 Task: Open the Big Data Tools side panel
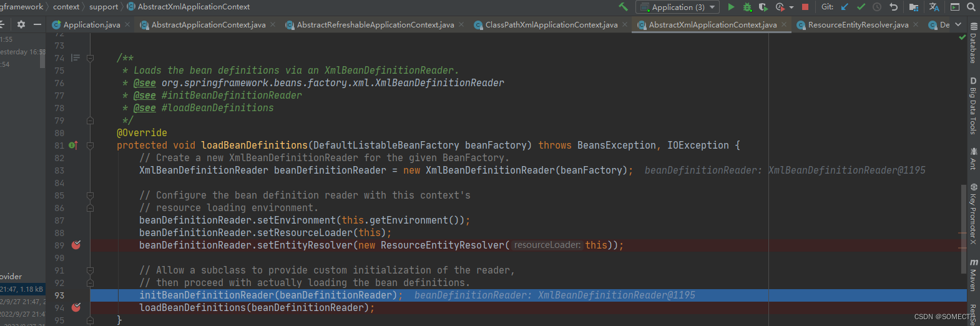tap(973, 106)
